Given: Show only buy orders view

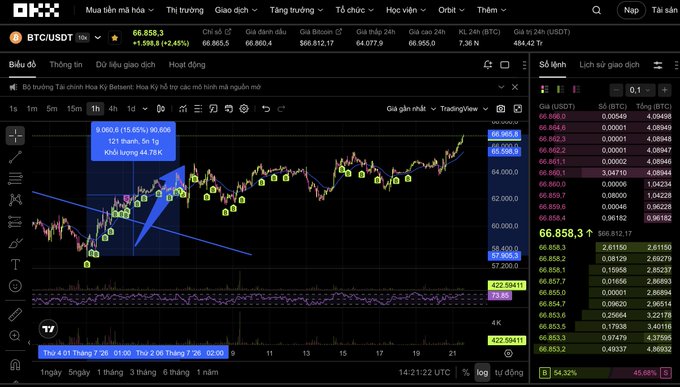Looking at the screenshot, I should point(560,89).
